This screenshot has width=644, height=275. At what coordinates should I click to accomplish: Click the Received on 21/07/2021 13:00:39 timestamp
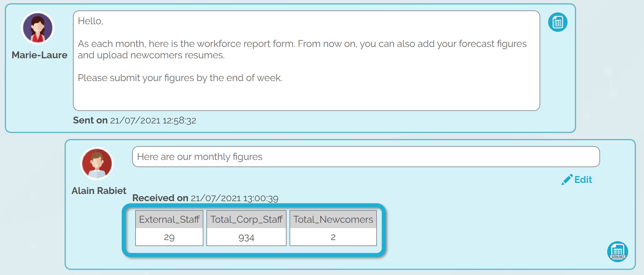[x=205, y=198]
